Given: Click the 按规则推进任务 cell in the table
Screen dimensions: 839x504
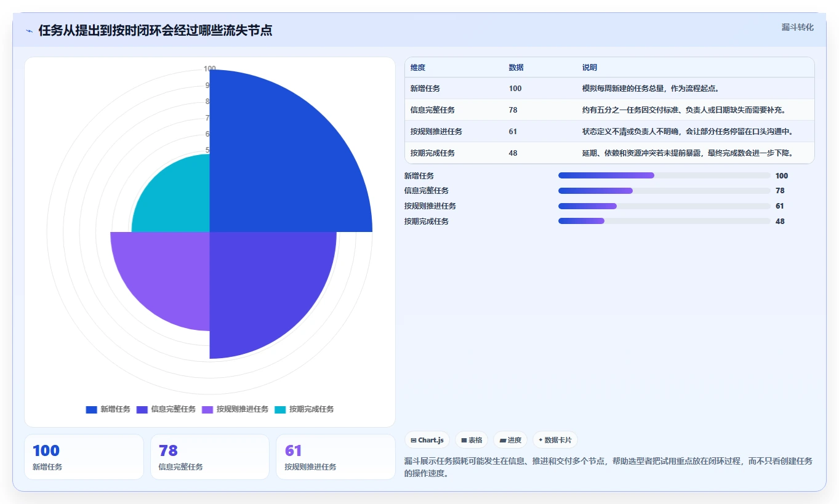Looking at the screenshot, I should [436, 132].
